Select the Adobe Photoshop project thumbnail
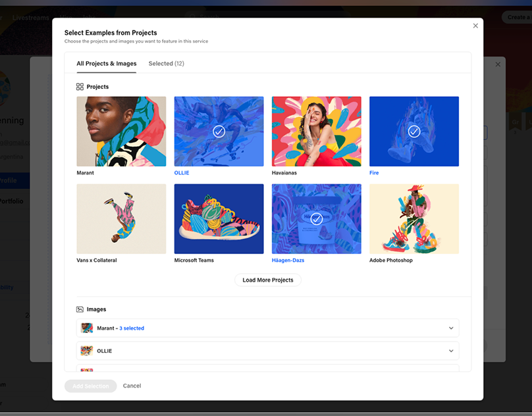The width and height of the screenshot is (532, 416). [x=413, y=219]
